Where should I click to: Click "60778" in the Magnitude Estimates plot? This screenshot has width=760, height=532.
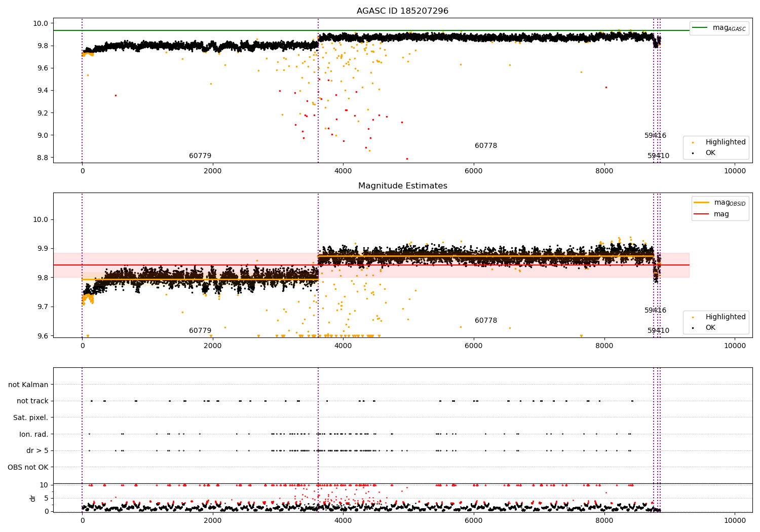tap(486, 321)
